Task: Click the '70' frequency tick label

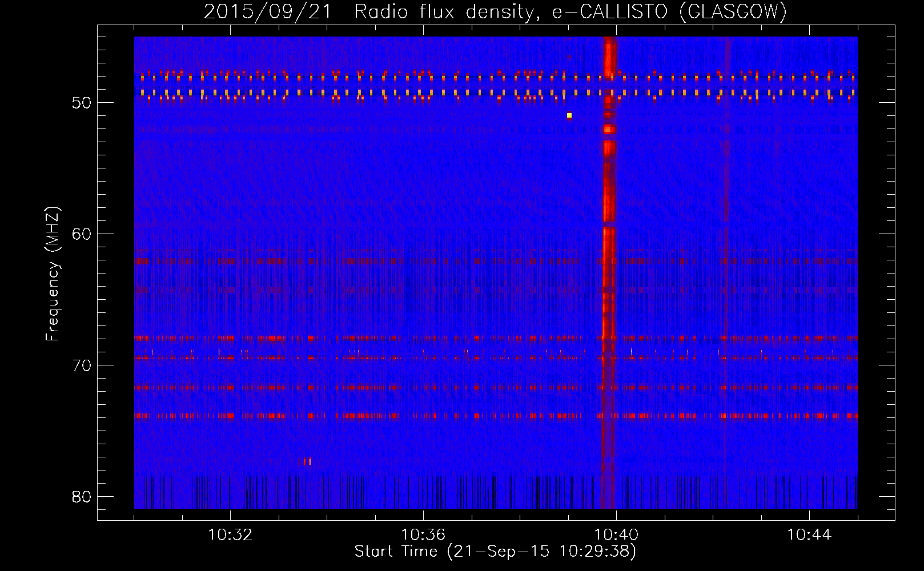Action: (82, 365)
